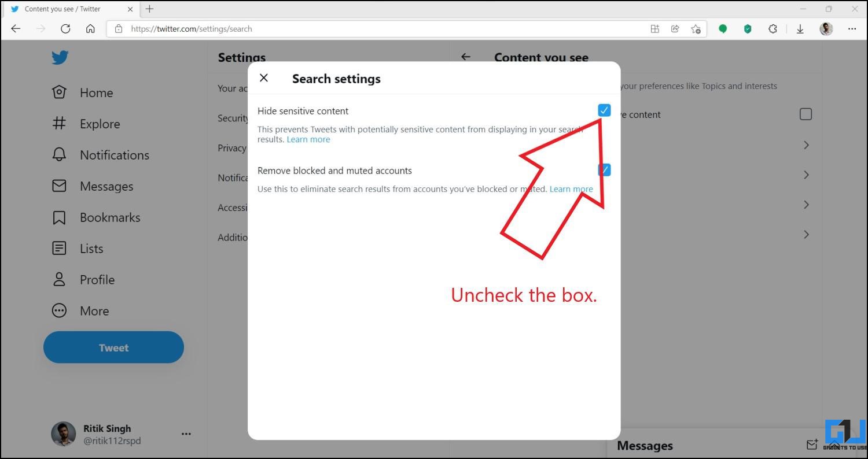
Task: Click the Twitter bird logo
Action: point(60,58)
